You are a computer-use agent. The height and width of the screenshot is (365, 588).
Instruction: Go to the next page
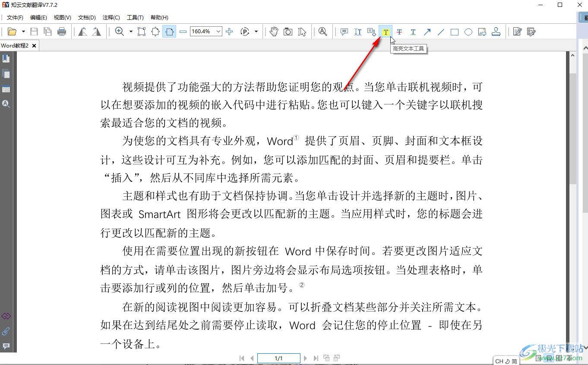click(x=306, y=358)
